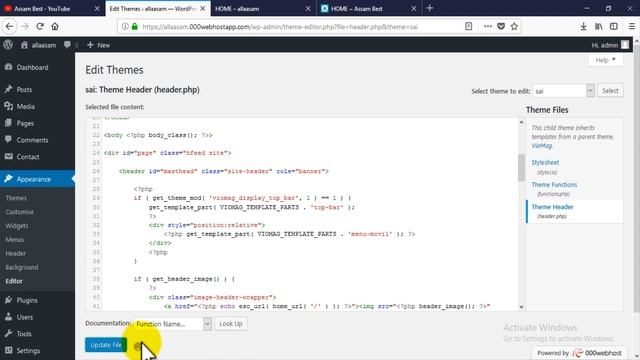Screen dimensions: 640x360
Task: Open the Firefox library icon
Action: (598, 27)
